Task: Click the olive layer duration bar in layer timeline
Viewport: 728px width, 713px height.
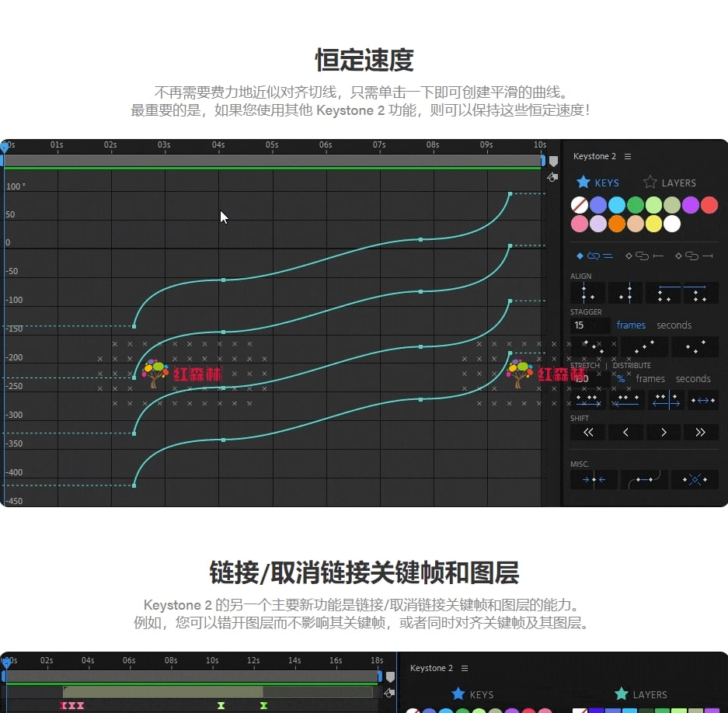Action: pos(162,692)
